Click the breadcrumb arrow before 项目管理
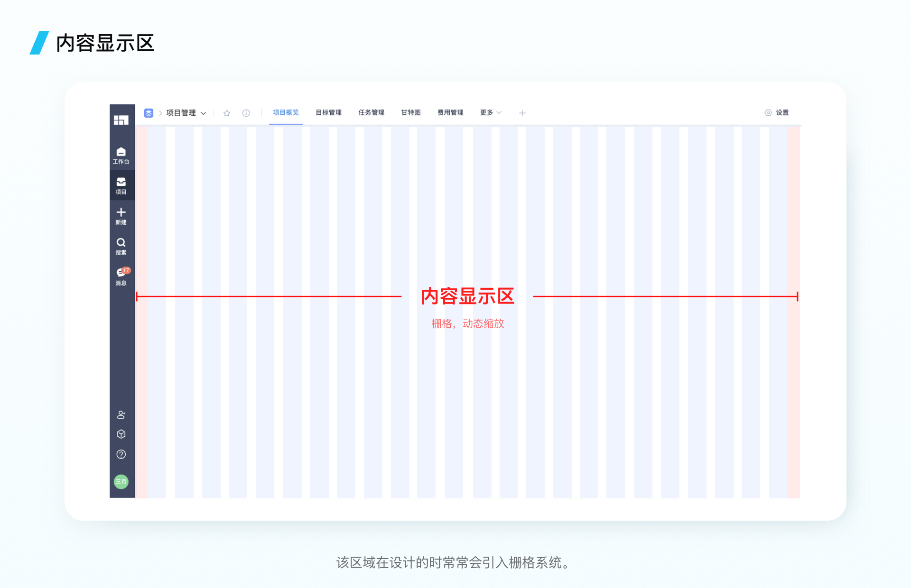 coord(160,113)
